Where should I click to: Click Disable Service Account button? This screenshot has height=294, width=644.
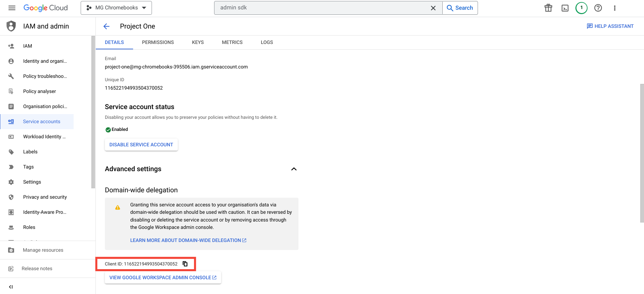pyautogui.click(x=141, y=145)
